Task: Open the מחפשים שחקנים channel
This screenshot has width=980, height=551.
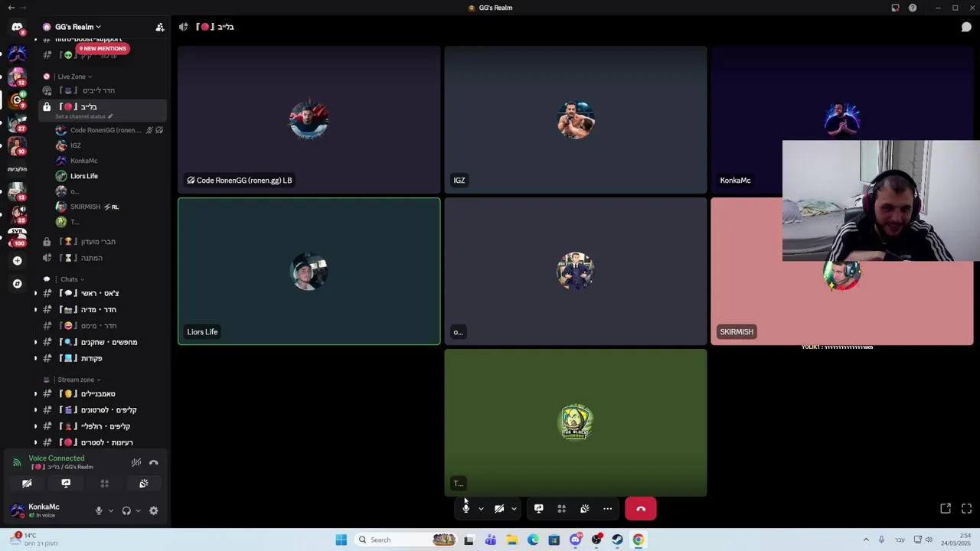Action: point(103,342)
